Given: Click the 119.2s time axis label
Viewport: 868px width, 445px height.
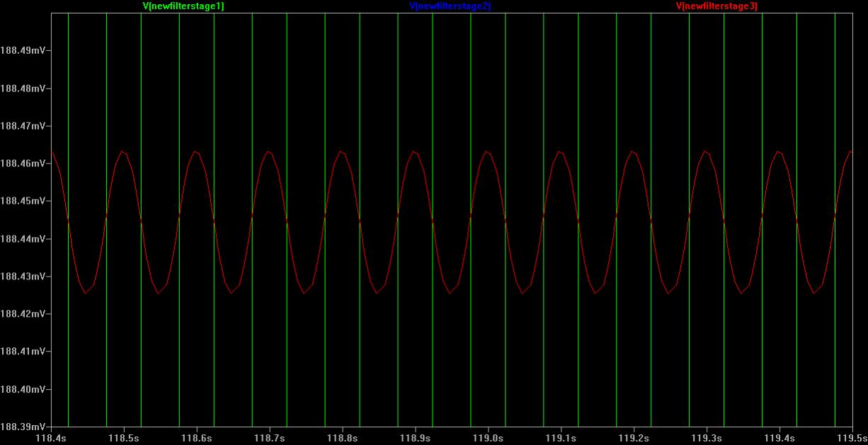Looking at the screenshot, I should 634,439.
